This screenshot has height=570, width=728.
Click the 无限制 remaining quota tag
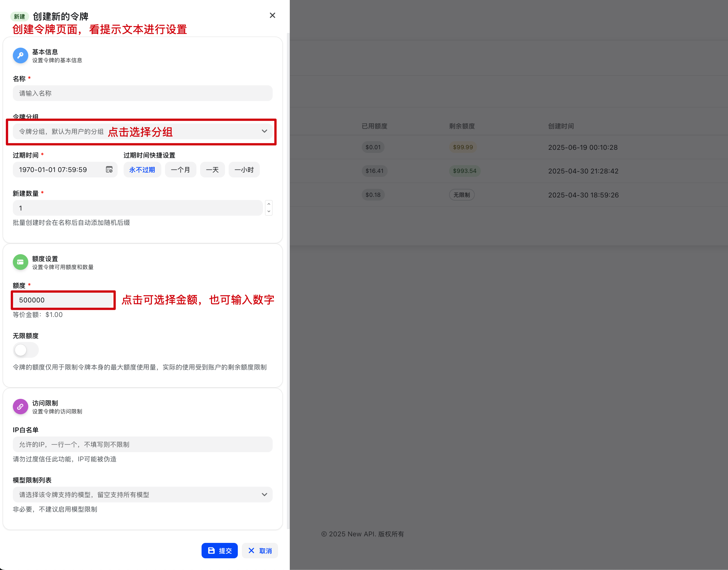tap(462, 195)
